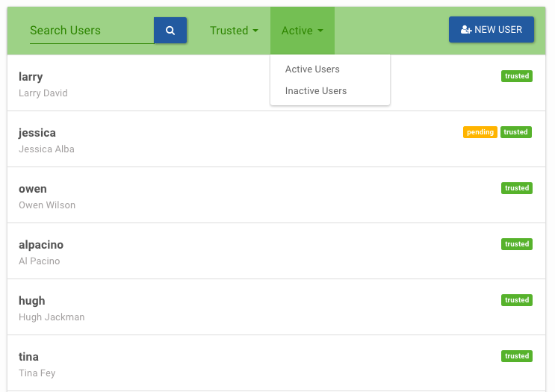Open the Trusted filter dropdown
This screenshot has height=392, width=555.
(234, 31)
